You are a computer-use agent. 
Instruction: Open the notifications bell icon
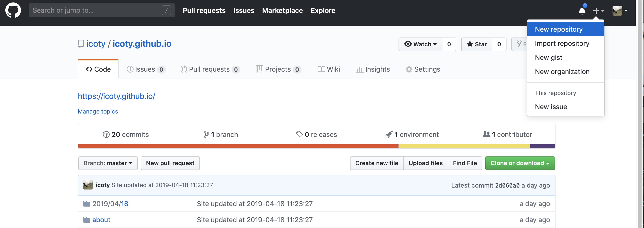pos(582,10)
